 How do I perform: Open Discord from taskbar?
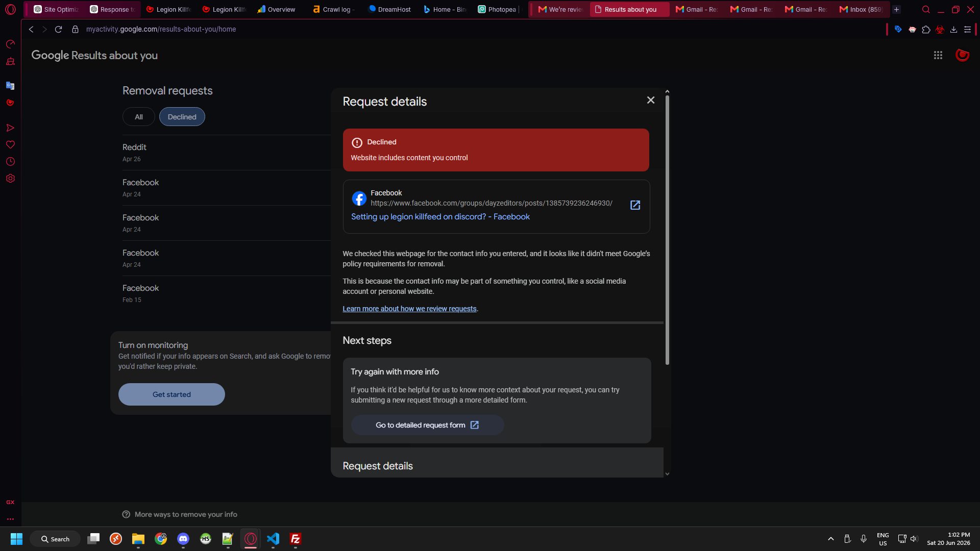pyautogui.click(x=183, y=539)
